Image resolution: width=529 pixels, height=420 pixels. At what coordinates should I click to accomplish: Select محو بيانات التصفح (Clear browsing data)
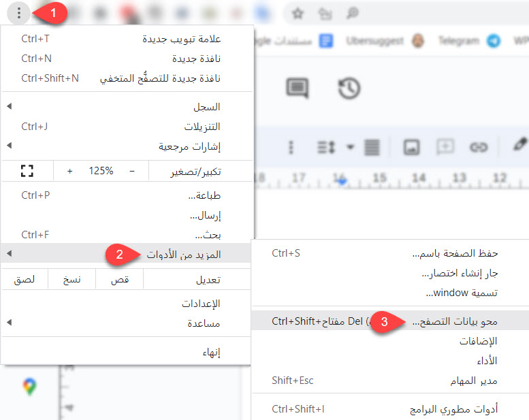click(390, 321)
